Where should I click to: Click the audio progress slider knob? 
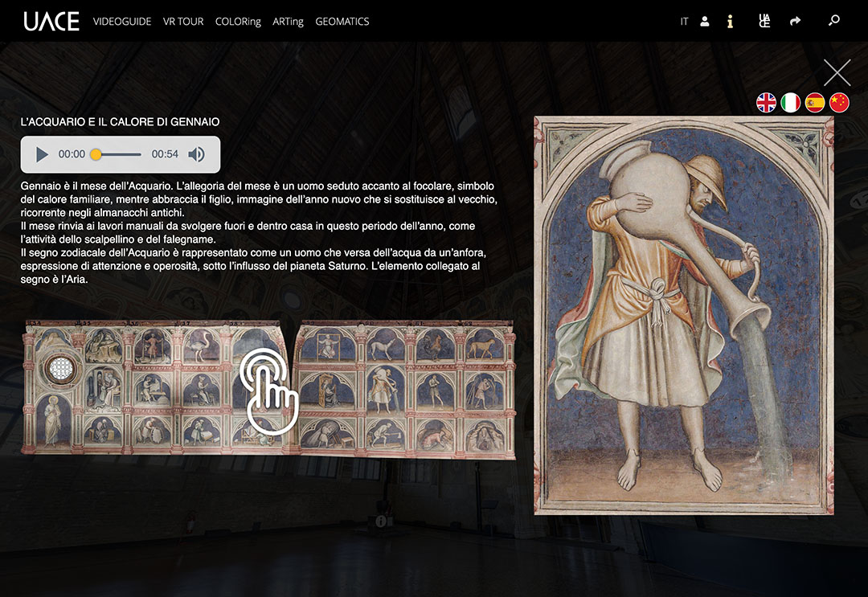coord(96,154)
